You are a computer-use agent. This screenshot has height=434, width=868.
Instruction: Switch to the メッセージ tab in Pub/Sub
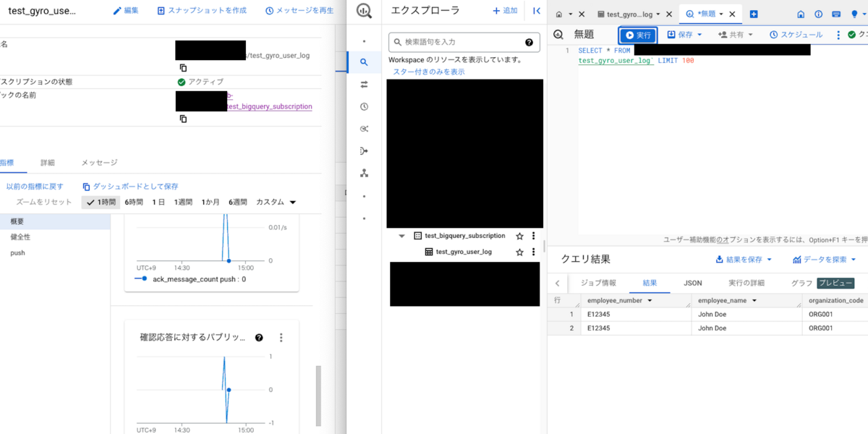(99, 163)
